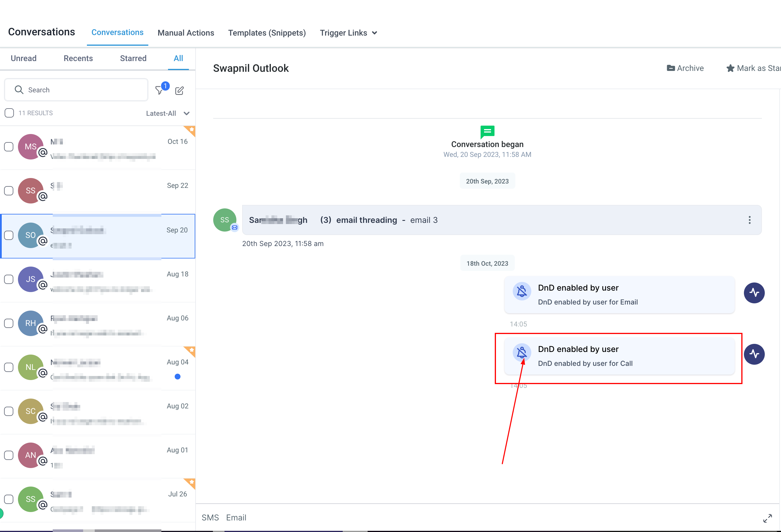This screenshot has height=532, width=781.
Task: Click starred flag on Jul 26 conversation
Action: pyautogui.click(x=191, y=483)
